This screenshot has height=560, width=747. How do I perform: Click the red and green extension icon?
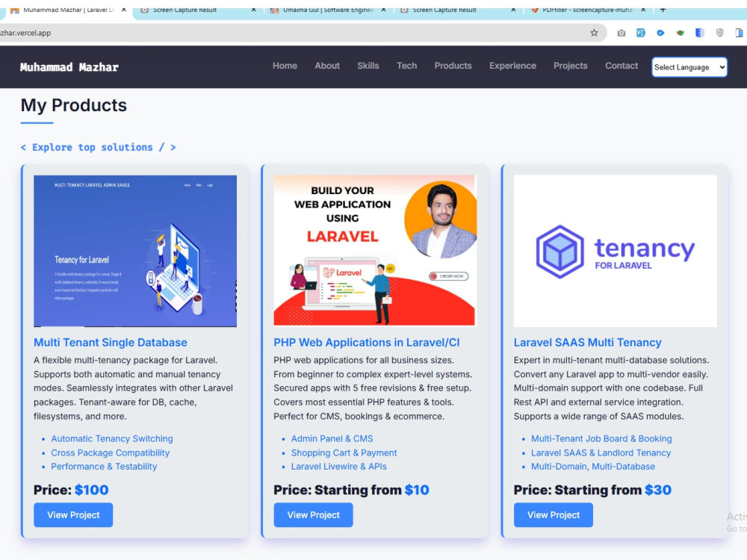(x=681, y=33)
